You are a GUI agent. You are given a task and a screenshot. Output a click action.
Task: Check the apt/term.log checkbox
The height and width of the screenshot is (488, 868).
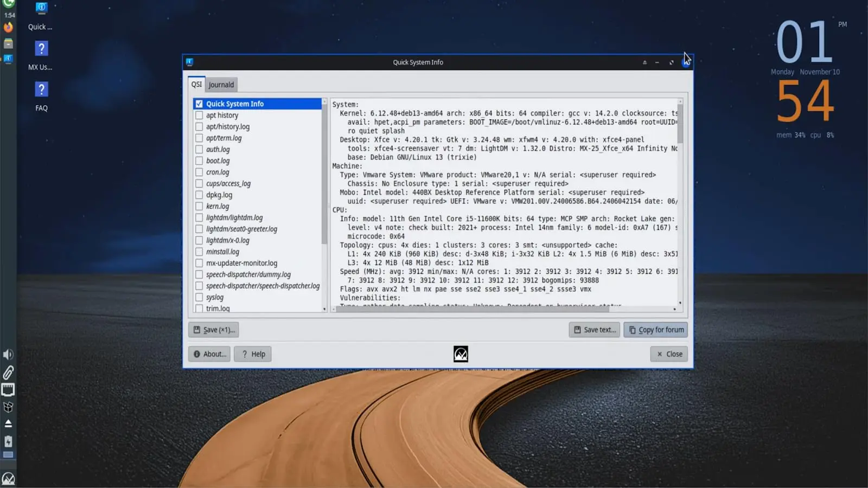[x=199, y=138]
